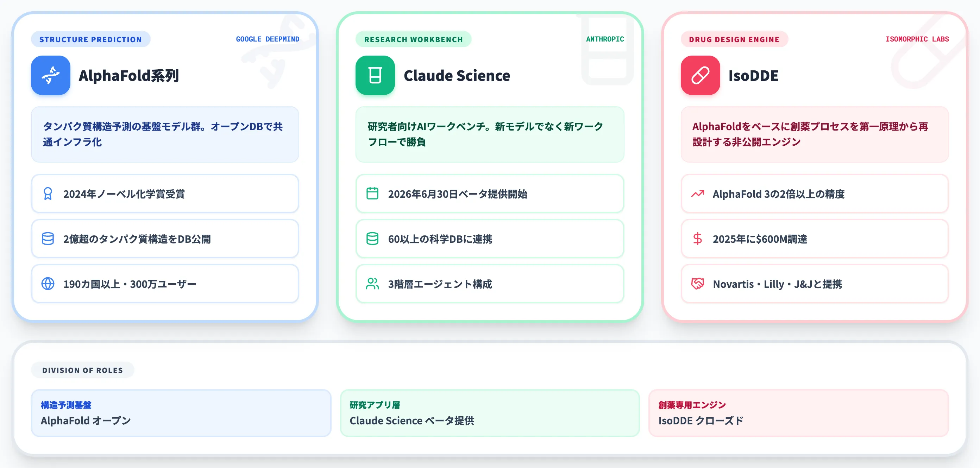This screenshot has height=468, width=980.
Task: Click the 2024年ノーベル化学賞受賞 text
Action: [124, 194]
